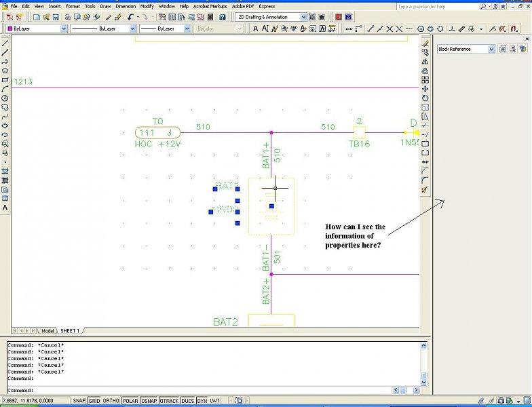Open the 2D Drafting & Annotation workspace dropdown
Screen dimensions: 532x407
303,17
